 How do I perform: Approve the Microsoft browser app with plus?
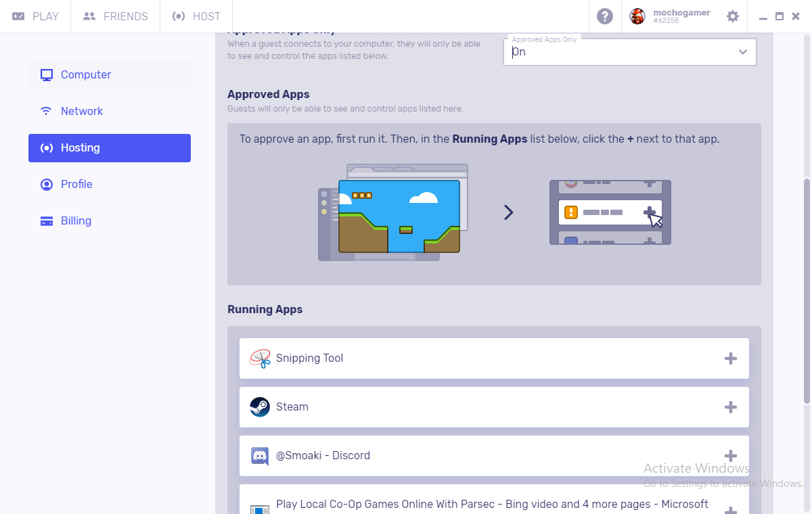[x=731, y=511]
